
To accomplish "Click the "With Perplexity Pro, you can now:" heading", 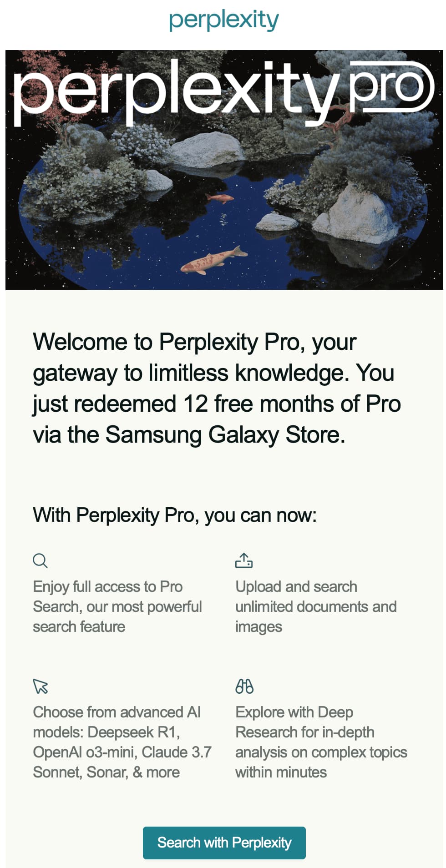I will [x=175, y=515].
